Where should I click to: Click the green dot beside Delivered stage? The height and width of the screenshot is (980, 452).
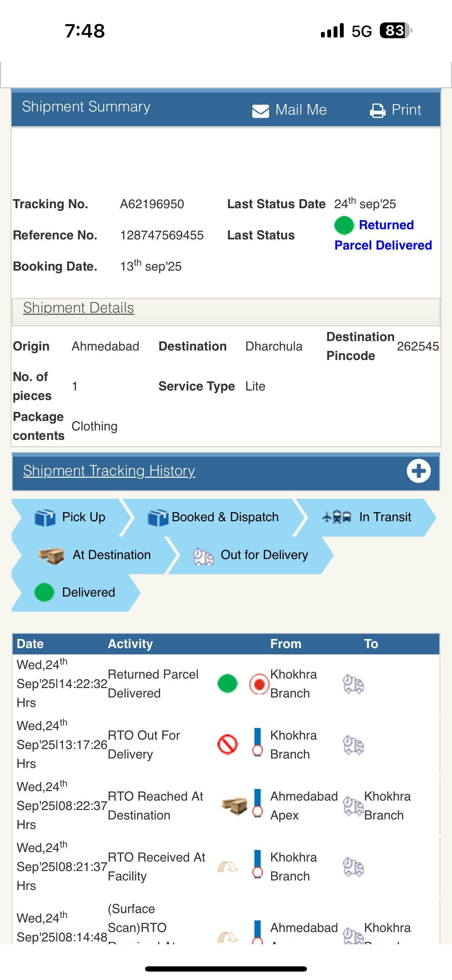pos(44,592)
